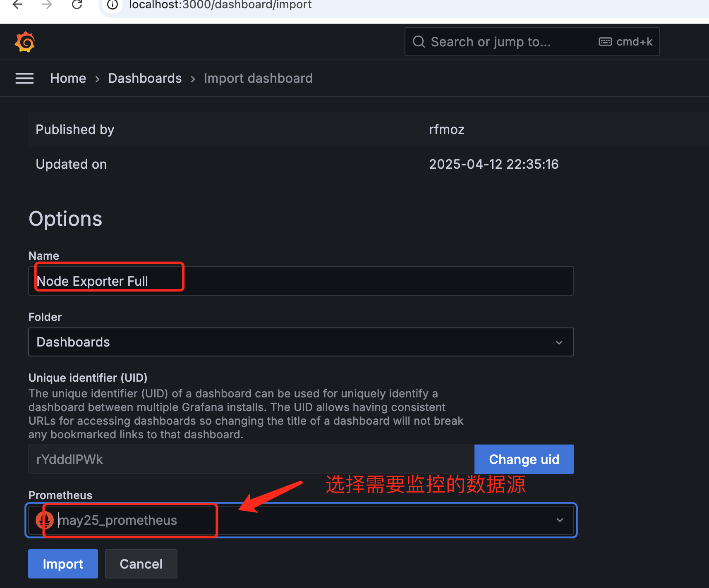Click the magnifier icon in search box
Screen dimensions: 709x588
pos(419,42)
